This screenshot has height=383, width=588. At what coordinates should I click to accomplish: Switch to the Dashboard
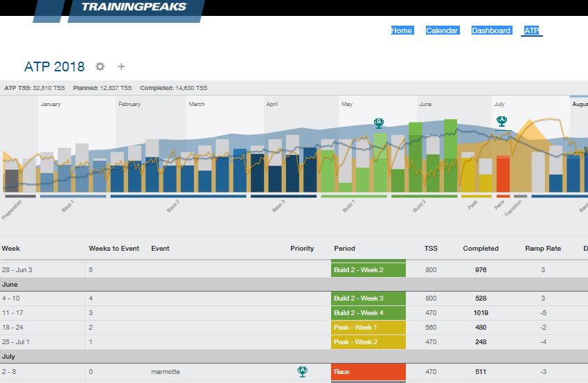491,30
